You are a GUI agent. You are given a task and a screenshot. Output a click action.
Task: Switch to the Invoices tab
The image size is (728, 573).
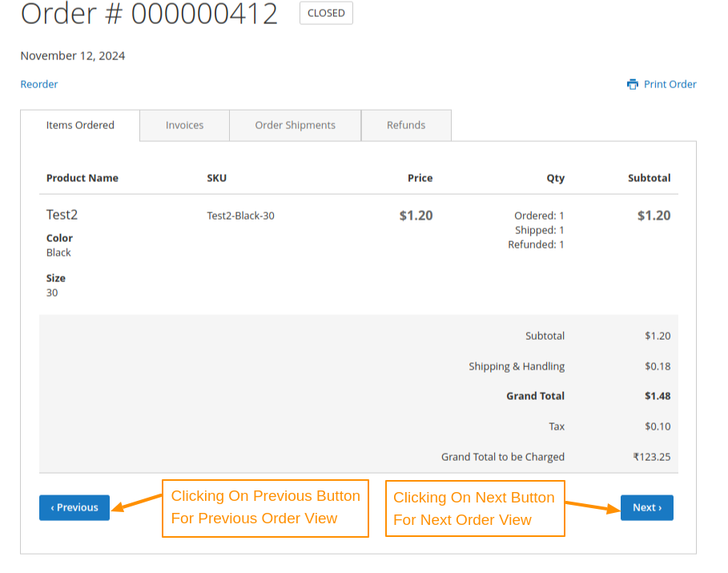coord(184,125)
